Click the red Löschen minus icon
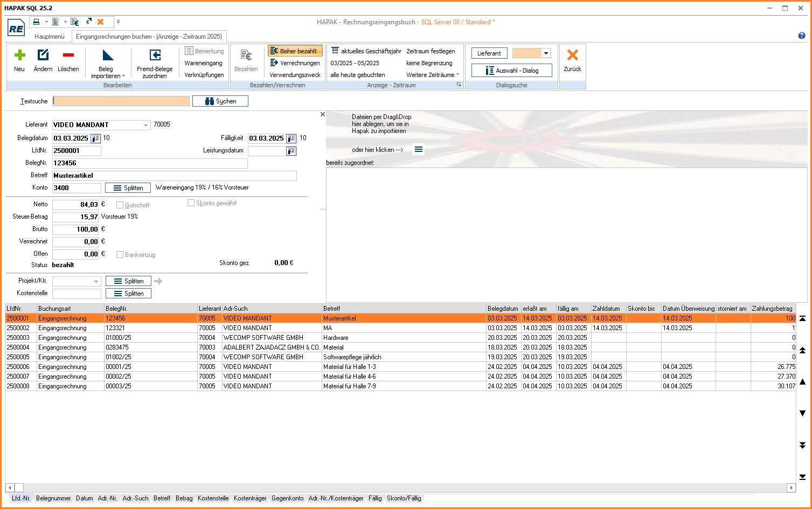 [68, 55]
